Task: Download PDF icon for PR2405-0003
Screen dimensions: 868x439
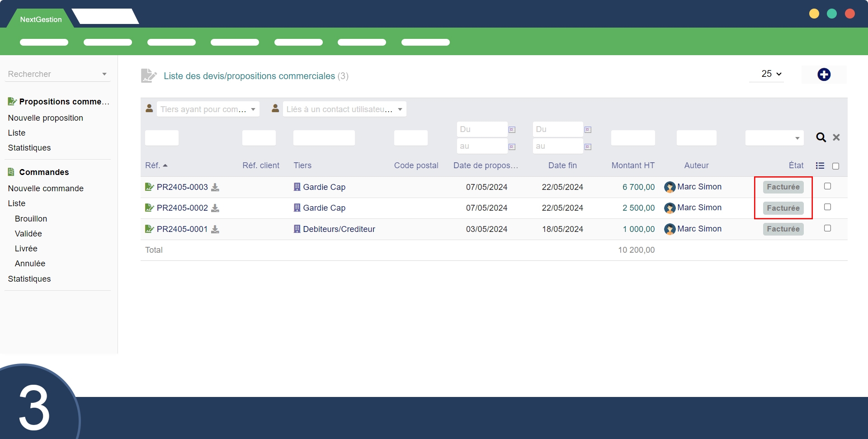Action: coord(215,187)
